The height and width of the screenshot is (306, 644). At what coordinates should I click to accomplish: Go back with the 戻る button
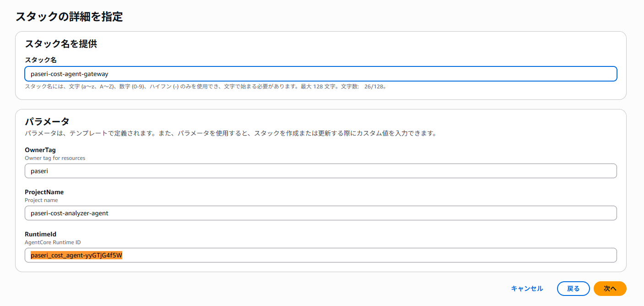point(573,289)
